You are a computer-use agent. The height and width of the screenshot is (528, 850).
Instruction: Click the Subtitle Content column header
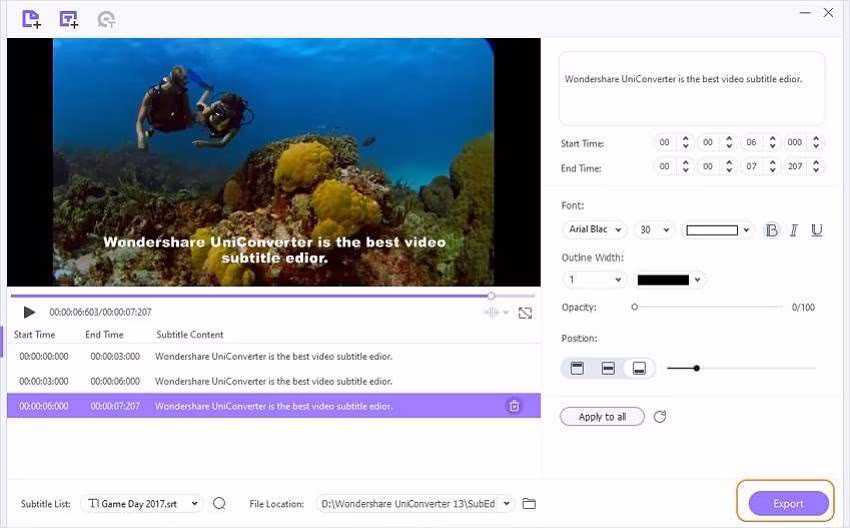[190, 334]
